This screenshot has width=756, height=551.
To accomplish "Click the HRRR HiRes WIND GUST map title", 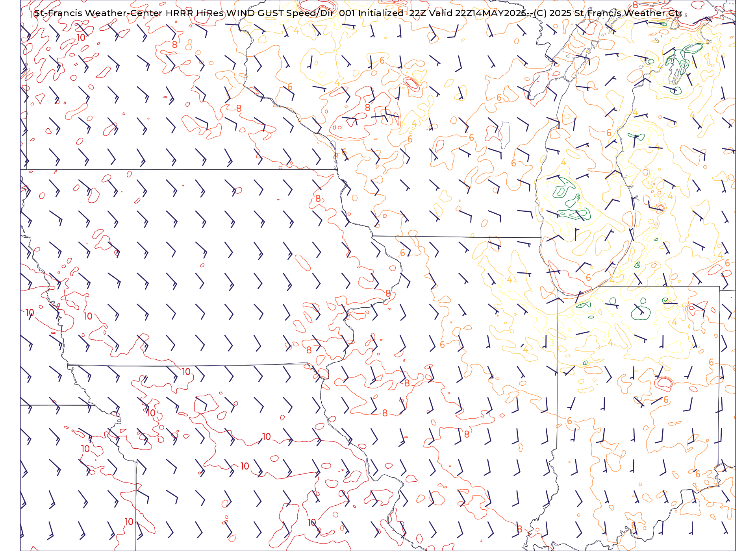I will (358, 13).
